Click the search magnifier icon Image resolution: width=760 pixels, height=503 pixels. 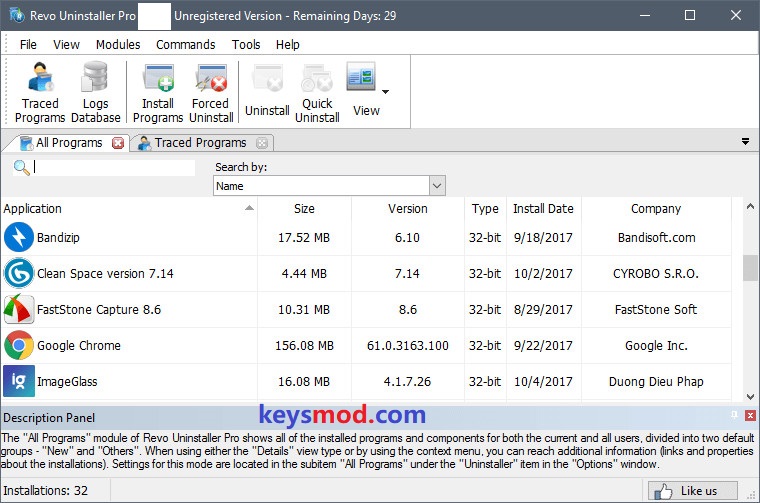(x=21, y=168)
